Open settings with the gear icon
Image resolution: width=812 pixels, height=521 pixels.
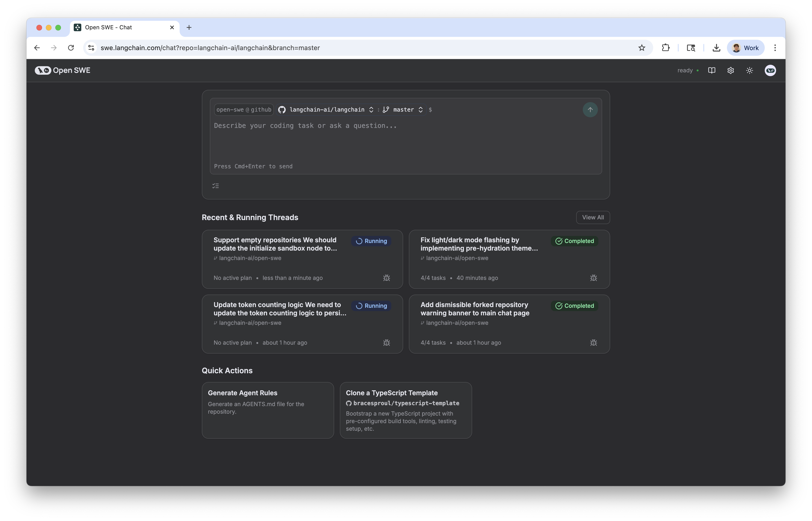click(730, 70)
